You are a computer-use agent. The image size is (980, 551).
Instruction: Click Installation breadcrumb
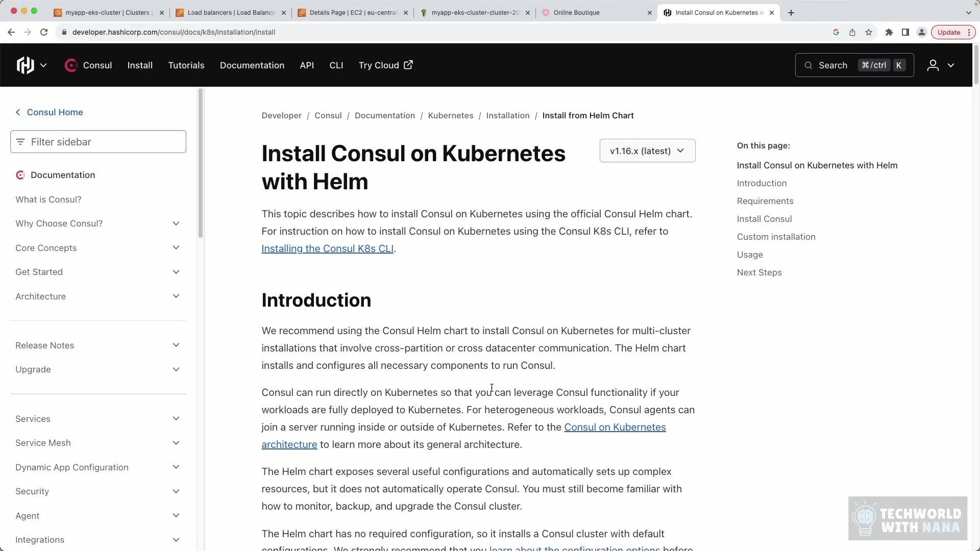[x=507, y=116]
